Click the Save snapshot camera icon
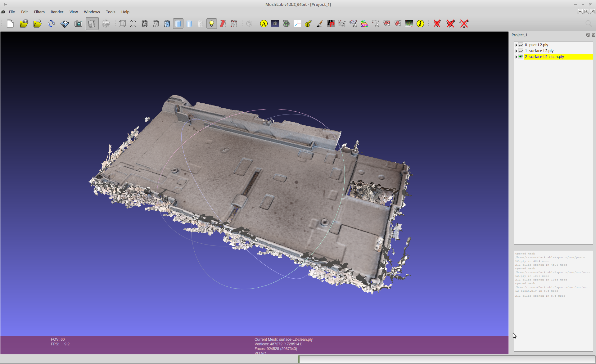This screenshot has width=596, height=364. click(x=78, y=24)
